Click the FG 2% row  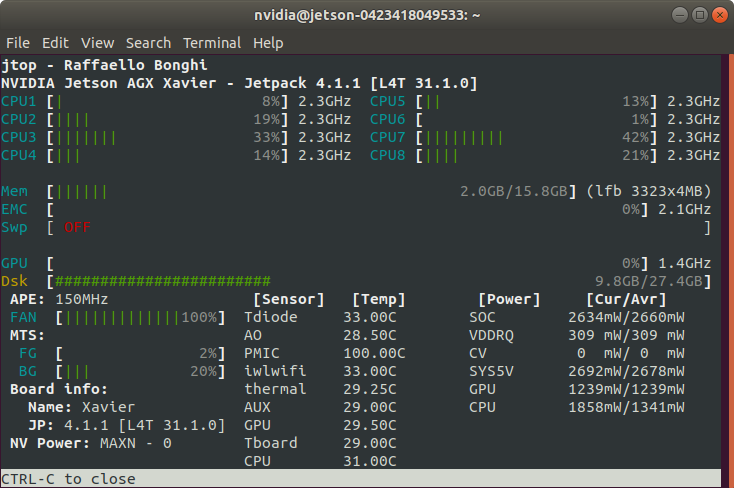[x=122, y=353]
